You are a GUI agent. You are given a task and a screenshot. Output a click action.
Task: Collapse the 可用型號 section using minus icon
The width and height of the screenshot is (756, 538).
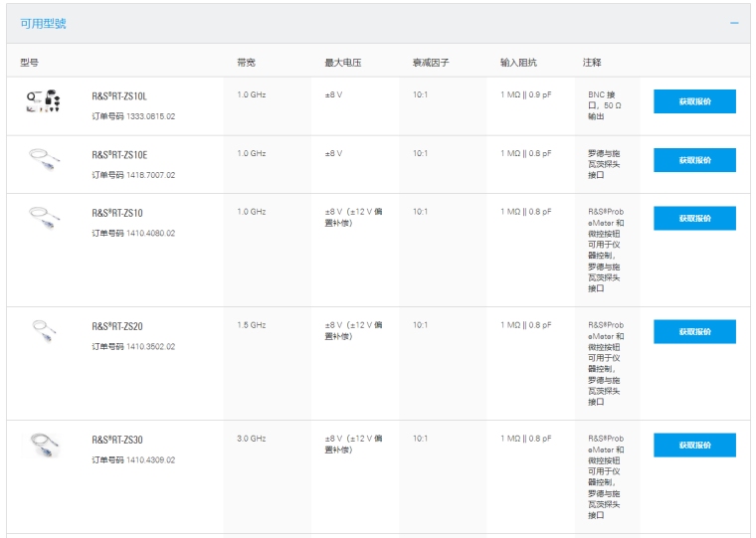(x=734, y=23)
